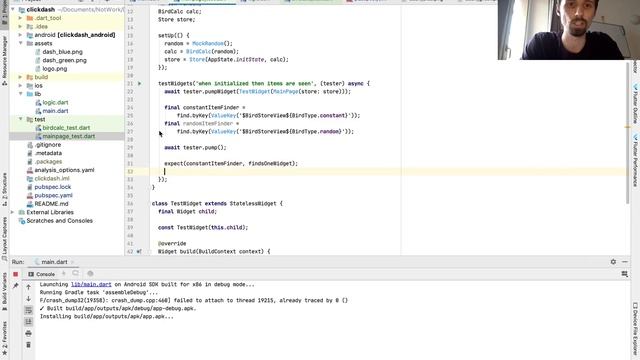Open the Layout Captures tool window
This screenshot has height=360, width=640.
coord(4,239)
